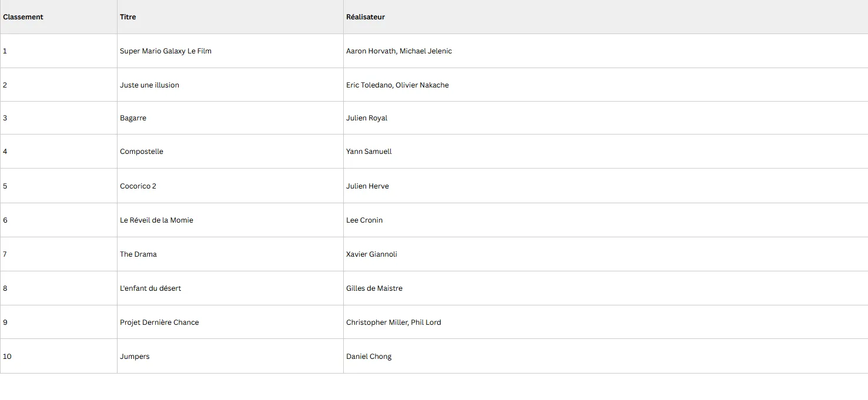
Task: Click the Lee Cronin director cell
Action: click(364, 220)
